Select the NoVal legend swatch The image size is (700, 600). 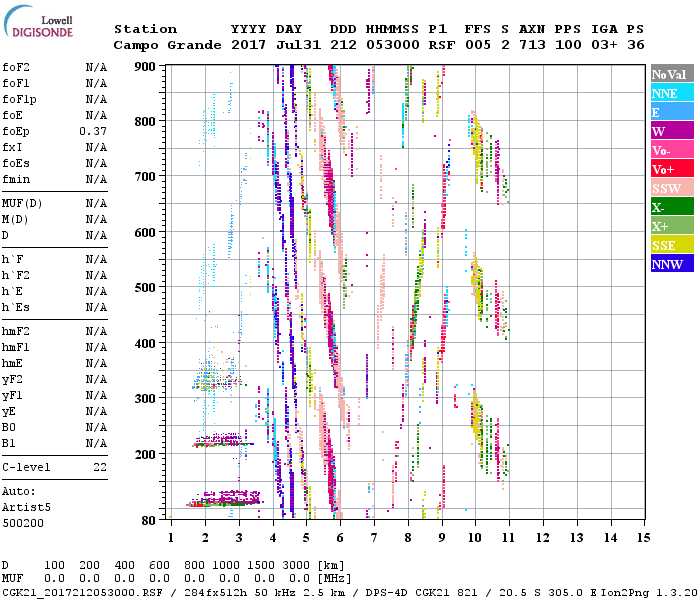[670, 74]
